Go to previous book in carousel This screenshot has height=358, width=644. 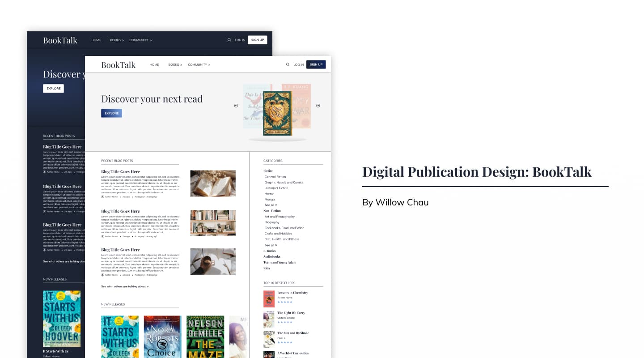(x=236, y=106)
